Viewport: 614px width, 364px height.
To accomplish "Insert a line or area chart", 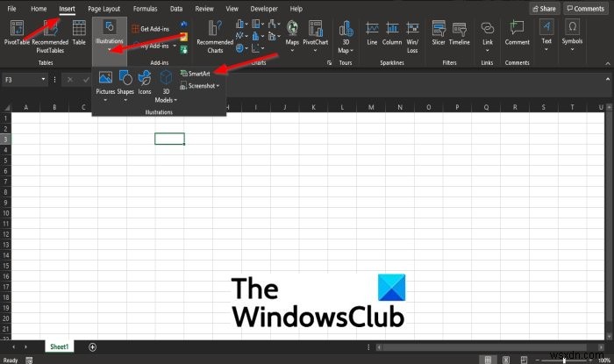I will (241, 36).
